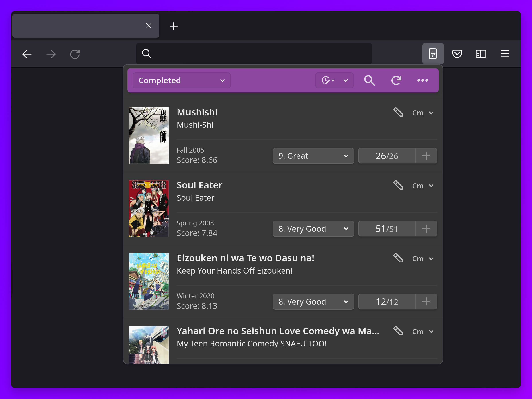Open Mushishi rating dropdown 9. Great
Screen dimensions: 532x399
tap(313, 156)
